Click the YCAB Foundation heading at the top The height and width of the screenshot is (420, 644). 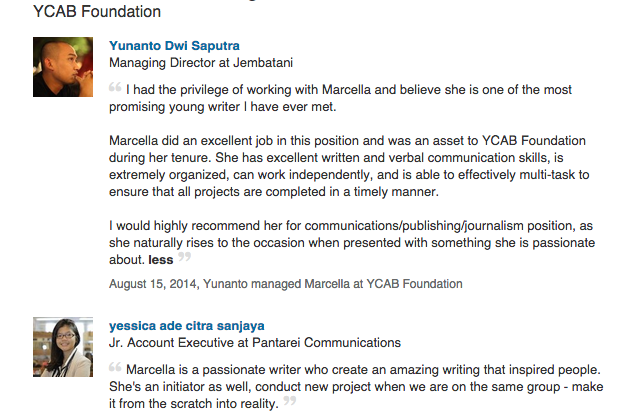tap(97, 11)
